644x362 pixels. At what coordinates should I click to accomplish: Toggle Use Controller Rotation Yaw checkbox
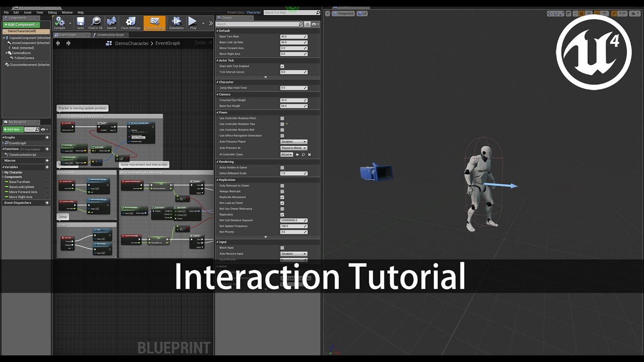tap(282, 124)
